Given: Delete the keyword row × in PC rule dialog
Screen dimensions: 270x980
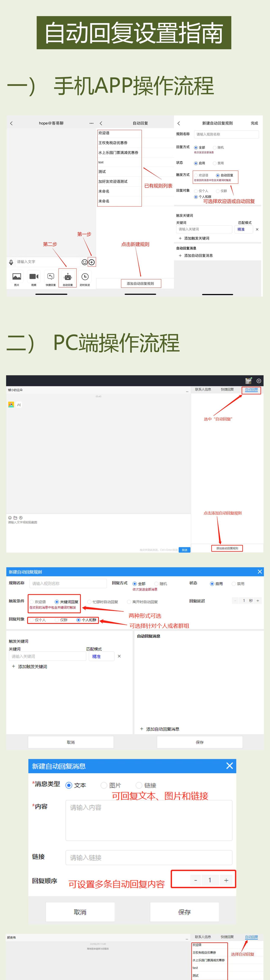Looking at the screenshot, I should 119,656.
